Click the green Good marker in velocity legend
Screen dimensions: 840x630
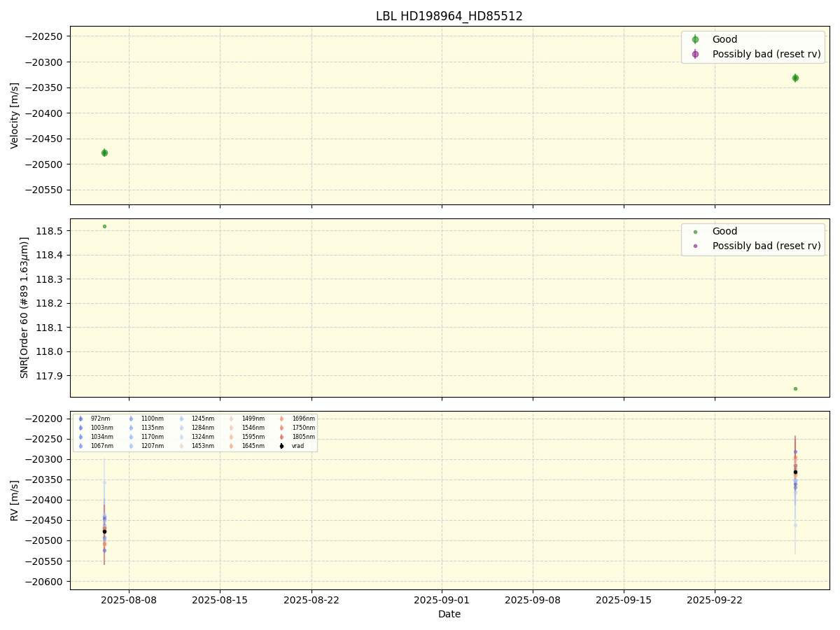click(695, 39)
